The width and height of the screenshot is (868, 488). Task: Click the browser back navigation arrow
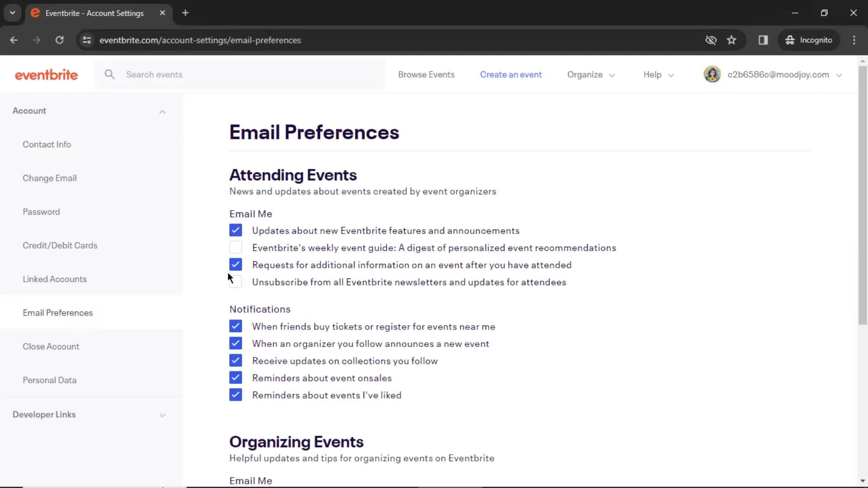pyautogui.click(x=14, y=40)
